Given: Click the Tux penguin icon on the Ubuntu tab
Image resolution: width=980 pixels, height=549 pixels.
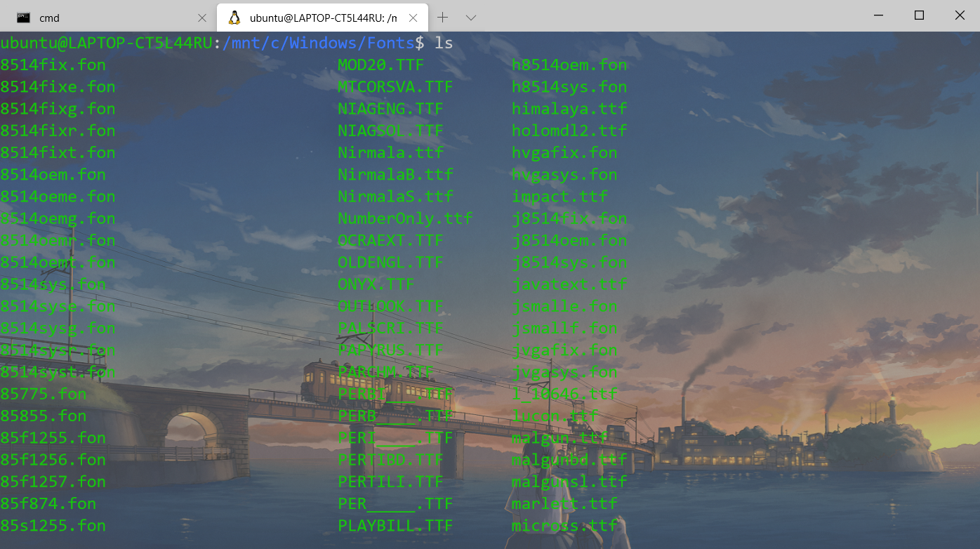Looking at the screenshot, I should point(232,17).
